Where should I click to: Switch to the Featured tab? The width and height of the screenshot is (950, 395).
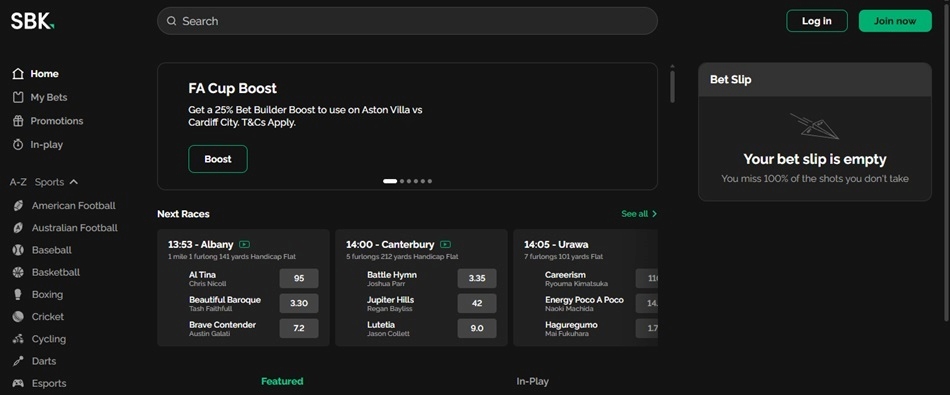tap(282, 381)
